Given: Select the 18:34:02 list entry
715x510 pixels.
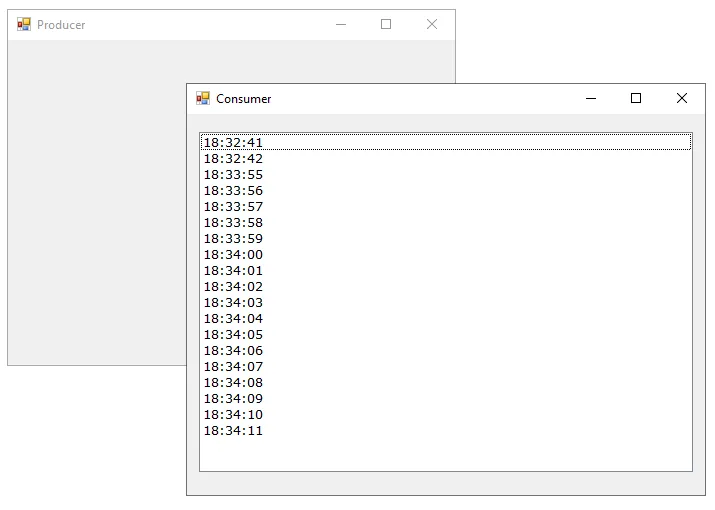Looking at the screenshot, I should [x=446, y=286].
